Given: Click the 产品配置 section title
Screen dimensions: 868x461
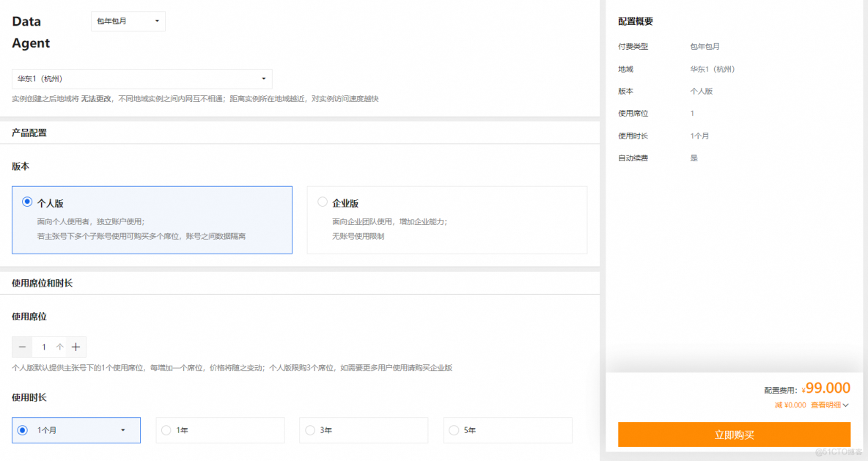Looking at the screenshot, I should (x=28, y=133).
